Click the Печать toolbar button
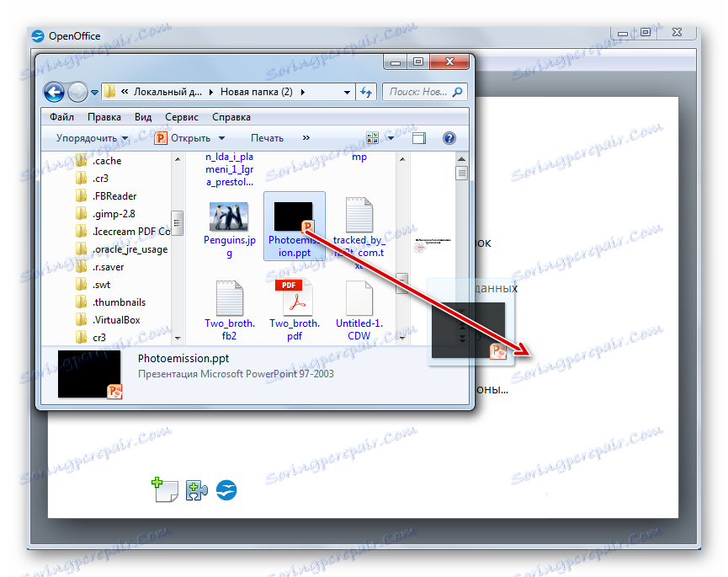The height and width of the screenshot is (577, 728). click(x=267, y=138)
